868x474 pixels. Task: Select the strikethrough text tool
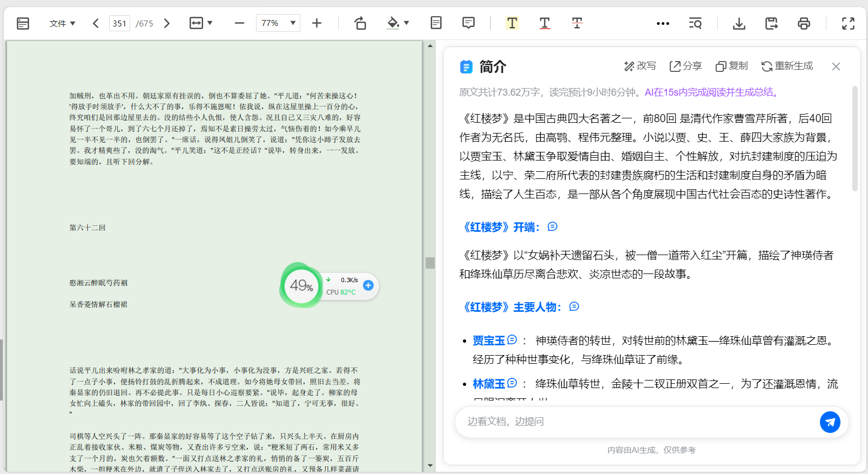(577, 23)
